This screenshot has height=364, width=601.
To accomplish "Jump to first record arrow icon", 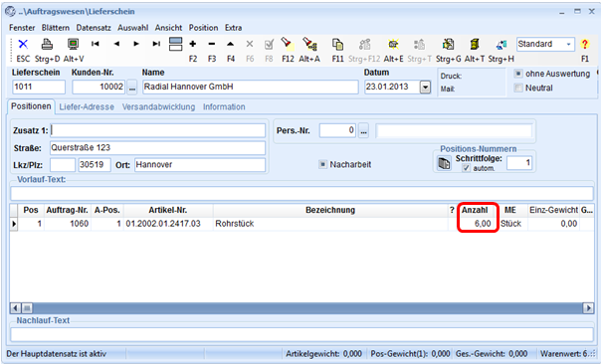I will (96, 44).
